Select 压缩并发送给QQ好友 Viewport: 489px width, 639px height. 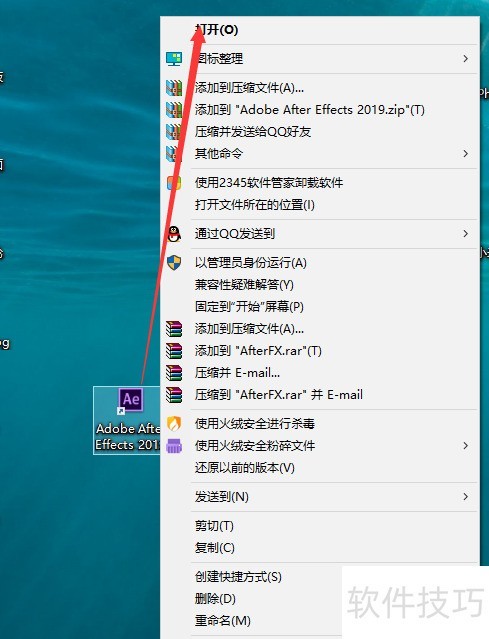[320, 132]
